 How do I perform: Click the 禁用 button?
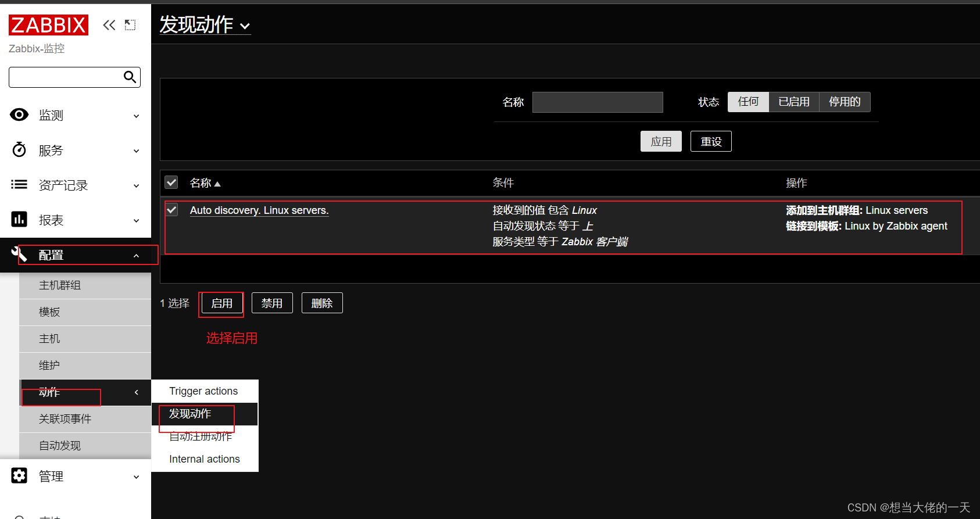[x=272, y=303]
